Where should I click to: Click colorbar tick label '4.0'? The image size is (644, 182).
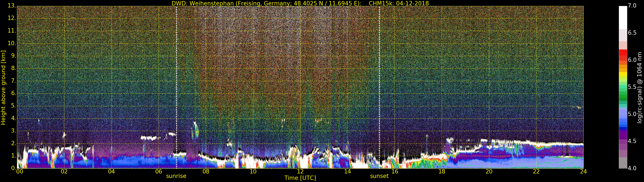[632, 168]
